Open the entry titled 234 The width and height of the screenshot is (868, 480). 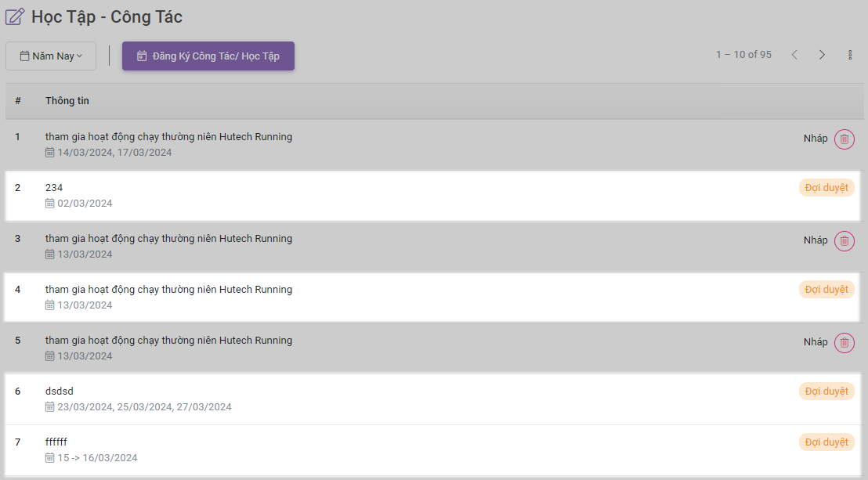[x=54, y=188]
